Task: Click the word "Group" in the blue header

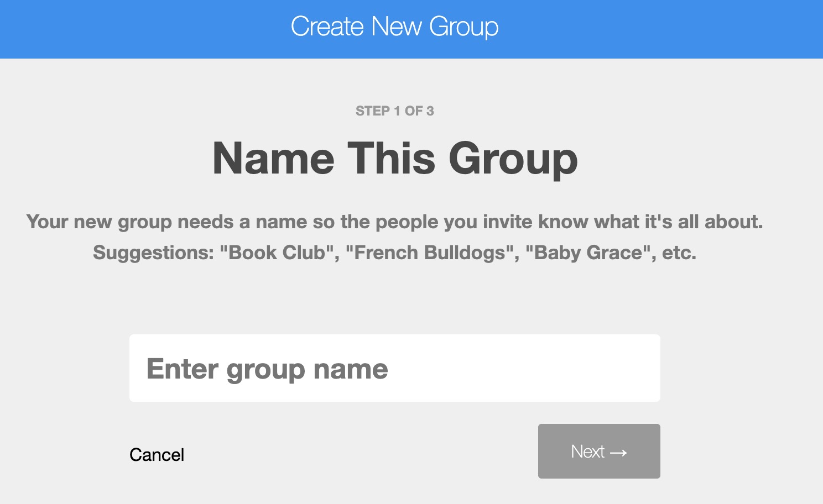Action: click(463, 27)
